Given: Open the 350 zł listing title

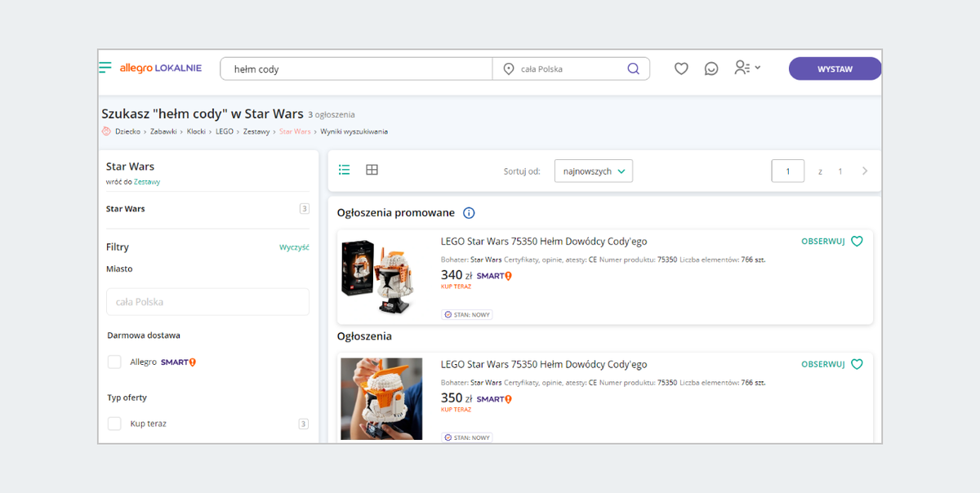Looking at the screenshot, I should tap(544, 365).
